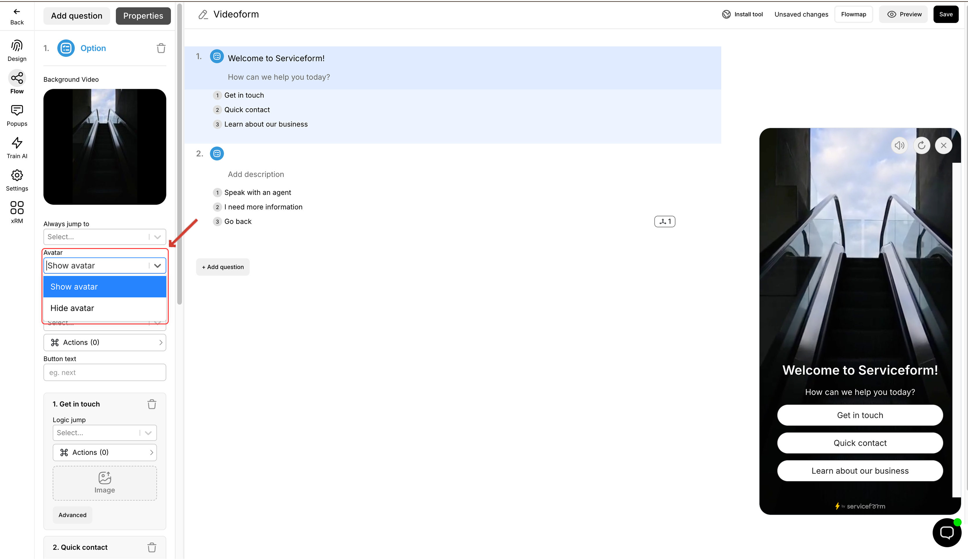Choose 'Hide avatar' from the dropdown
Image resolution: width=968 pixels, height=560 pixels.
click(x=105, y=308)
